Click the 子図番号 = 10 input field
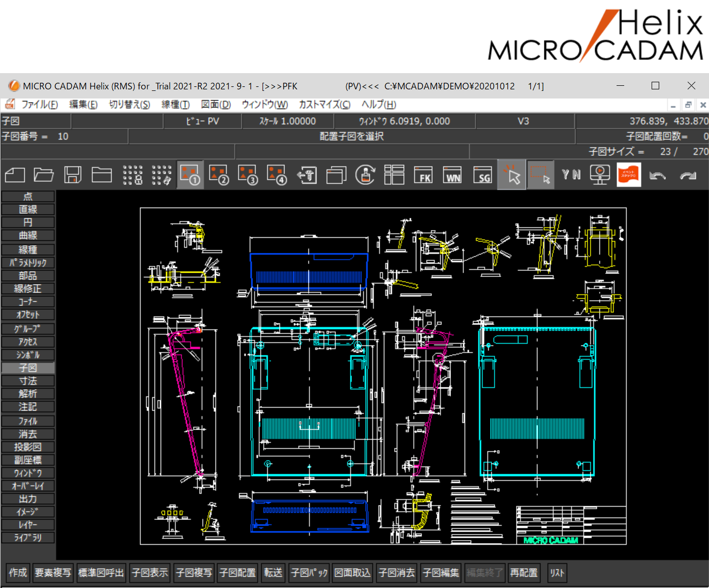 coord(64,137)
